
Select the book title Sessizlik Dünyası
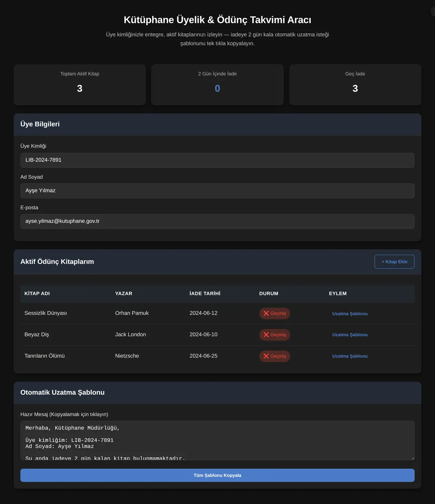[x=46, y=313]
